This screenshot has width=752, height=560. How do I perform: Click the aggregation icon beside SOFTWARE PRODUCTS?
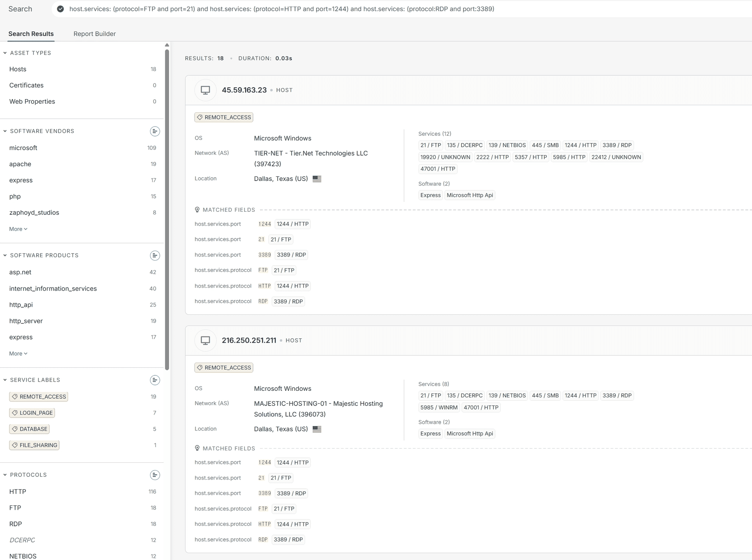(x=155, y=255)
